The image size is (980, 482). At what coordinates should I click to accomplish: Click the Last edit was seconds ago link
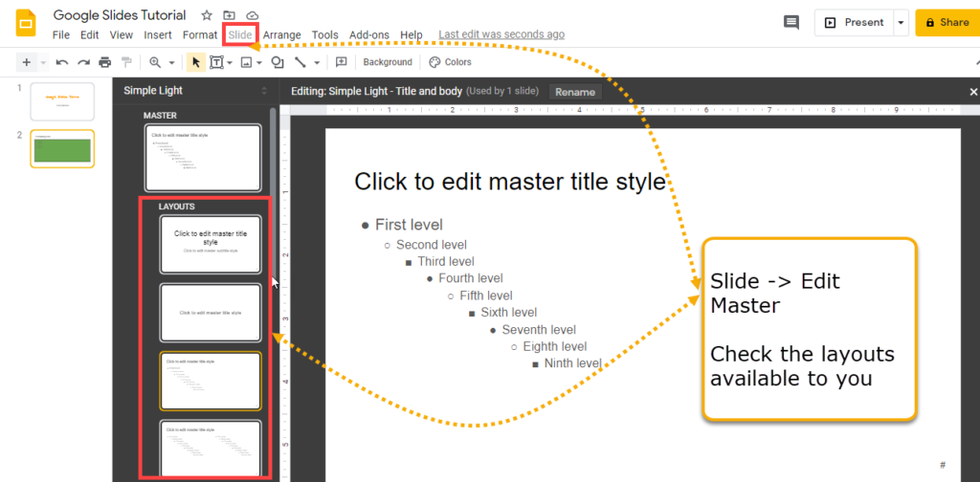pyautogui.click(x=501, y=35)
